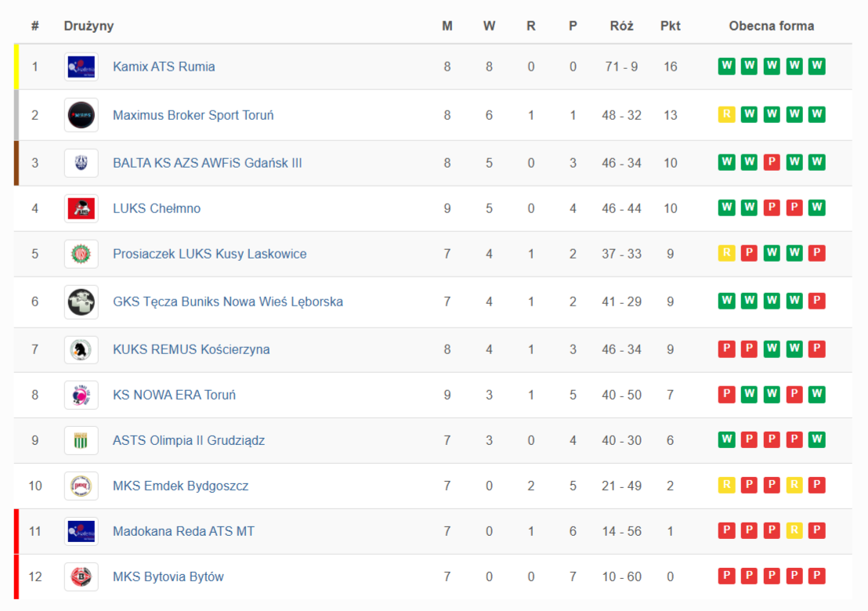The image size is (868, 611).
Task: Click the Róż column header
Action: (622, 26)
